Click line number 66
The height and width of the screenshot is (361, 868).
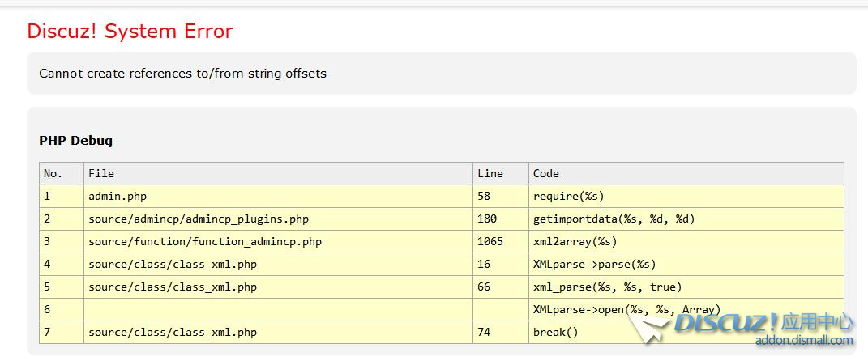click(501, 287)
